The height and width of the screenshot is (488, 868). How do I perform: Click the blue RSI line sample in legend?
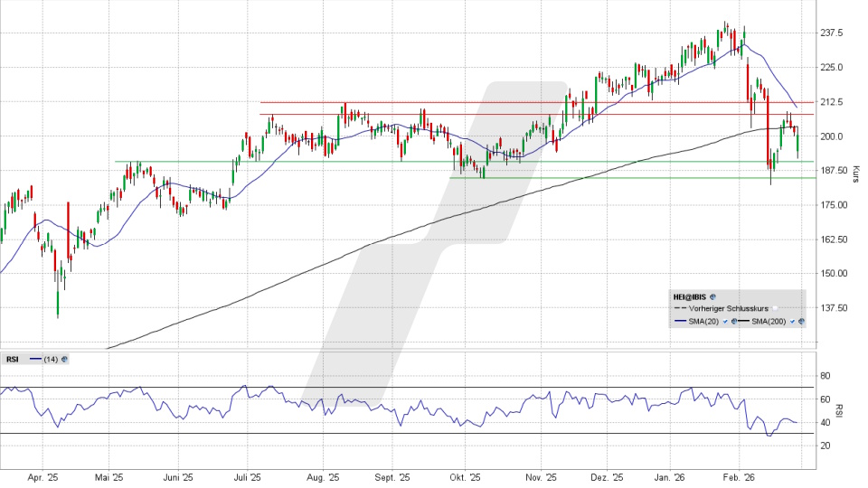(x=36, y=359)
